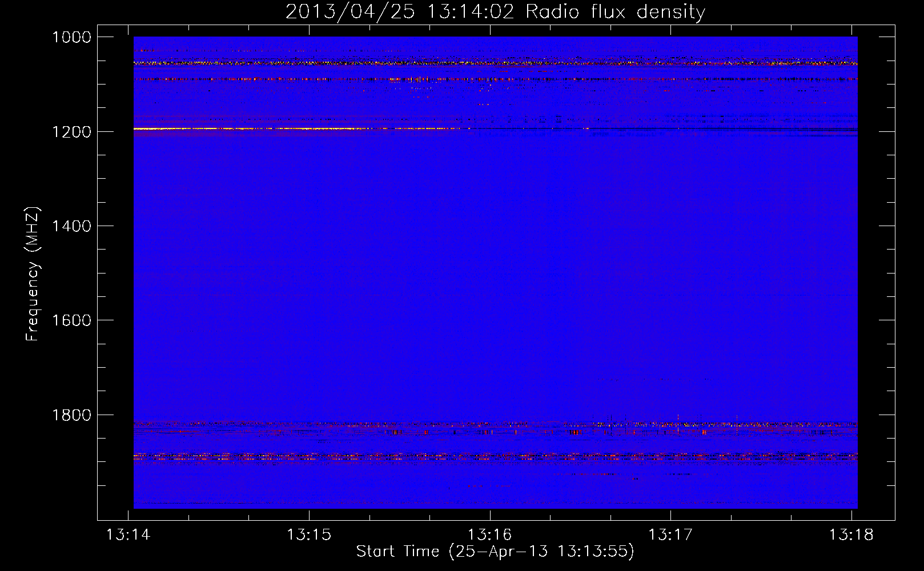Click the 13:16 time tick label
The image size is (924, 571).
[490, 534]
